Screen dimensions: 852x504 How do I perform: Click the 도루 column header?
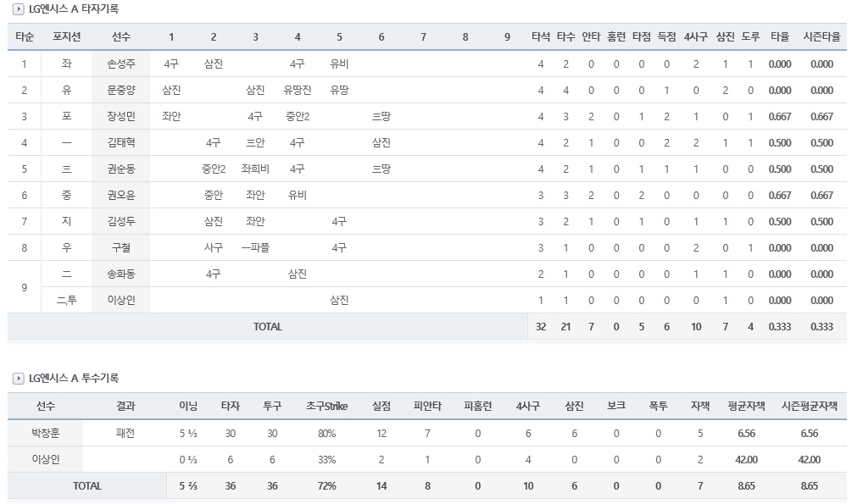[x=750, y=36]
